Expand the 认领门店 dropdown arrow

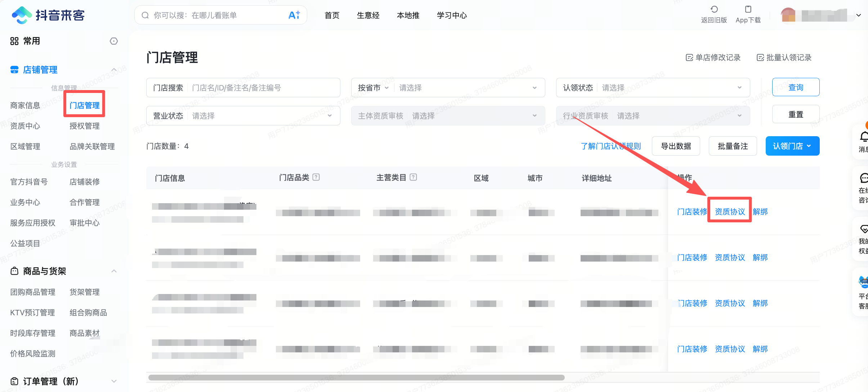point(809,146)
